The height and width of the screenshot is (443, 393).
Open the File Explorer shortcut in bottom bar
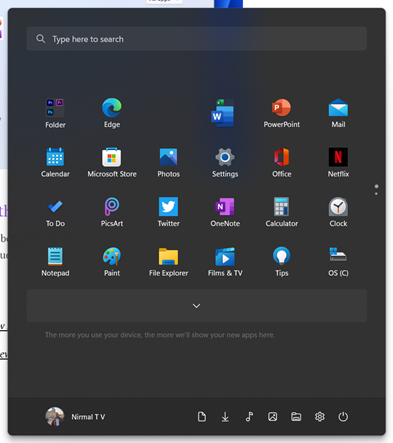coord(296,417)
